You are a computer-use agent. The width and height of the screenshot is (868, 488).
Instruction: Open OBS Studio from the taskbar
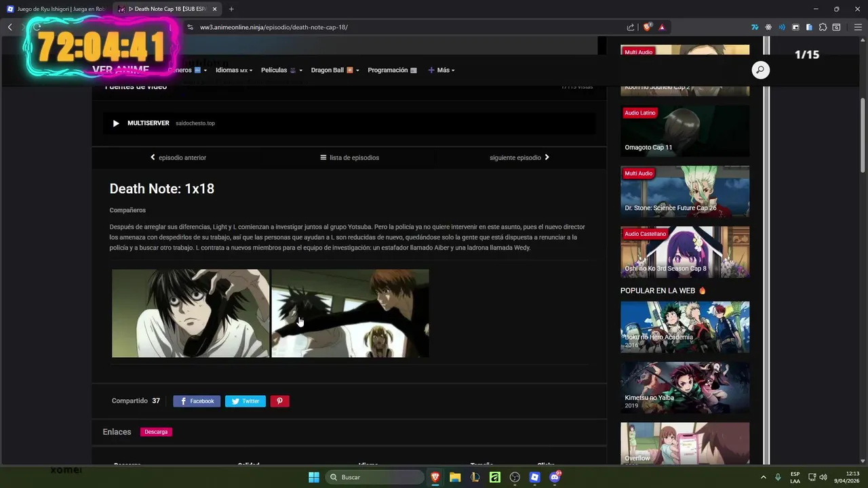pos(515,477)
